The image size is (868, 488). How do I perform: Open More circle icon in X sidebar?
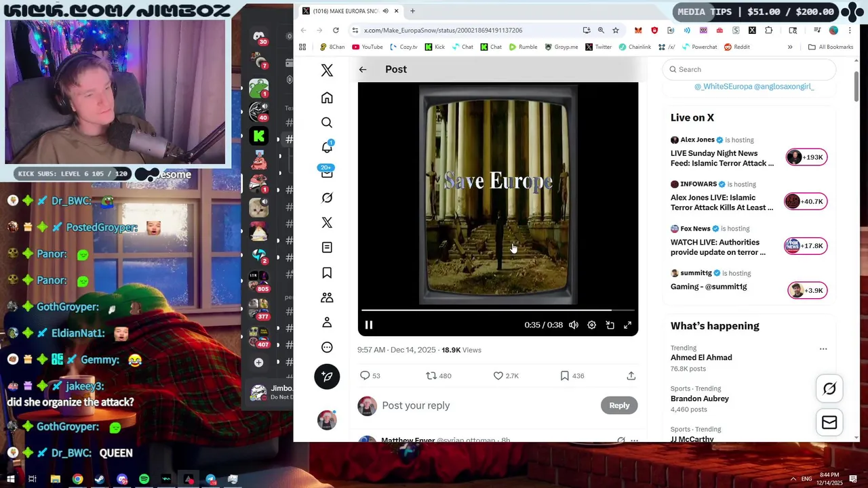327,347
